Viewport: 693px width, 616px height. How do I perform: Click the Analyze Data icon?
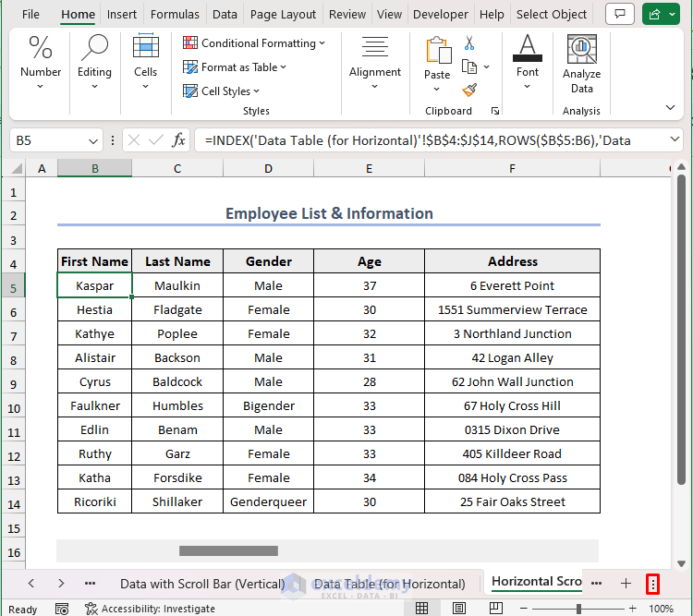point(581,49)
